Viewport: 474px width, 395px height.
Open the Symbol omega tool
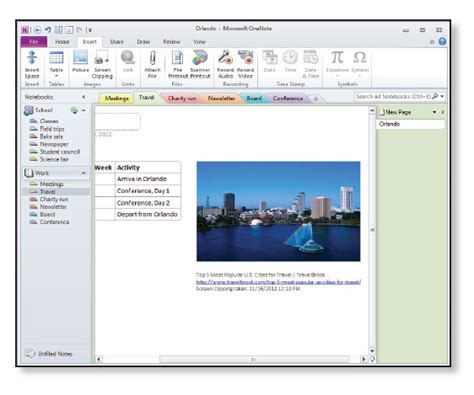(x=360, y=63)
